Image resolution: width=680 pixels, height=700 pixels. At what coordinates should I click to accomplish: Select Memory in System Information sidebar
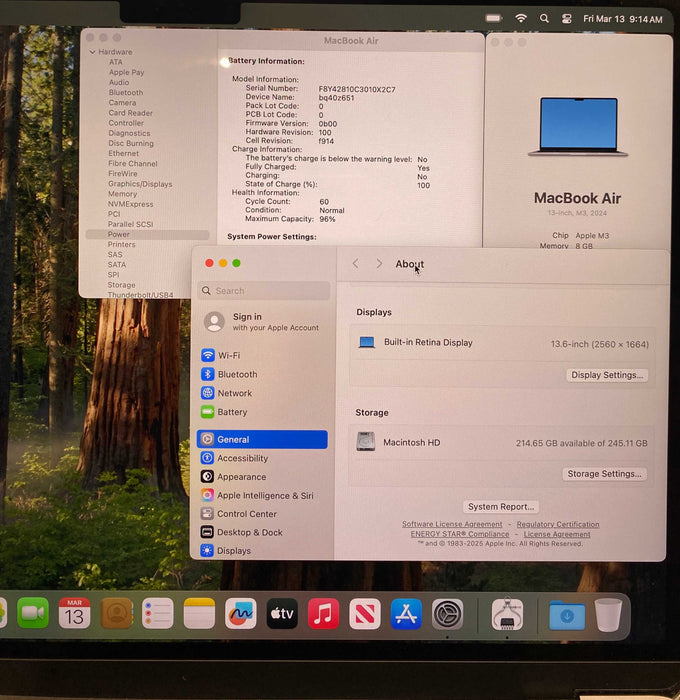coord(122,194)
